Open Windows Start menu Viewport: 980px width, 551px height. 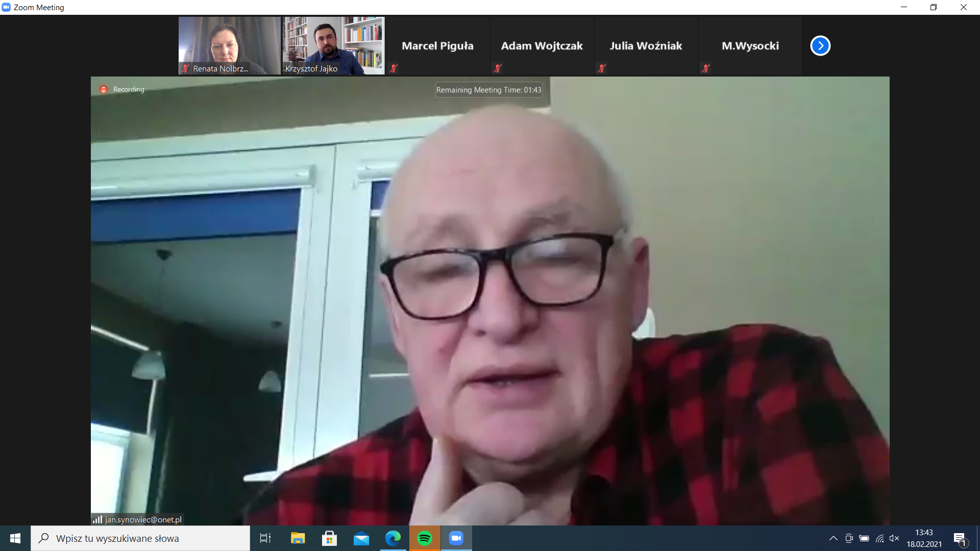click(15, 538)
